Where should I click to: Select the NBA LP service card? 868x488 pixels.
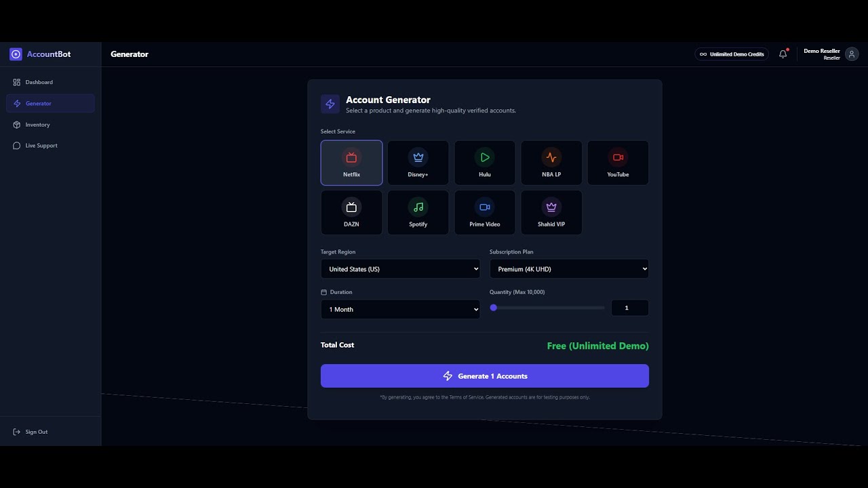coord(551,163)
